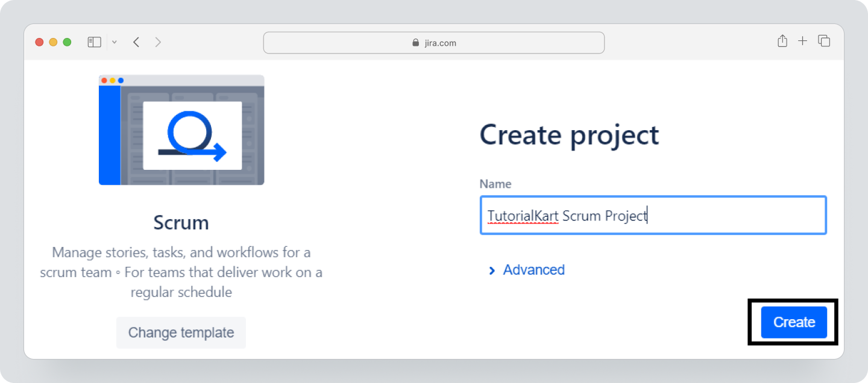Click the Create button
Image resolution: width=868 pixels, height=383 pixels.
793,322
